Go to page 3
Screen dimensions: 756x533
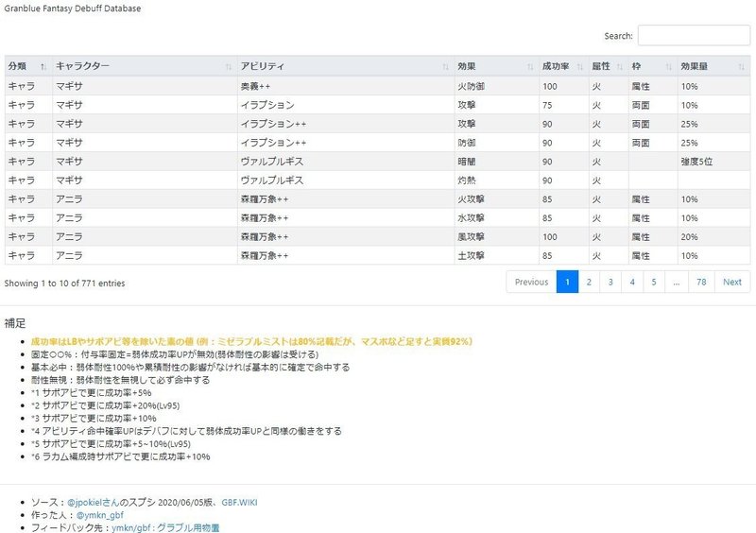(610, 283)
